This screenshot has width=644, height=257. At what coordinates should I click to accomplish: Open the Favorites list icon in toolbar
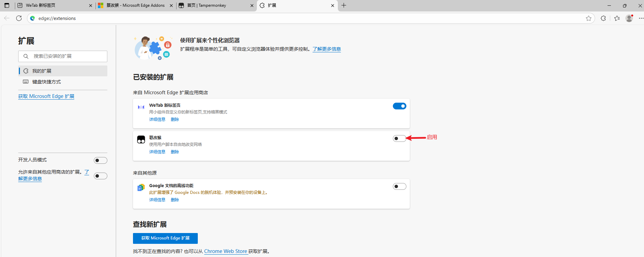pyautogui.click(x=617, y=18)
